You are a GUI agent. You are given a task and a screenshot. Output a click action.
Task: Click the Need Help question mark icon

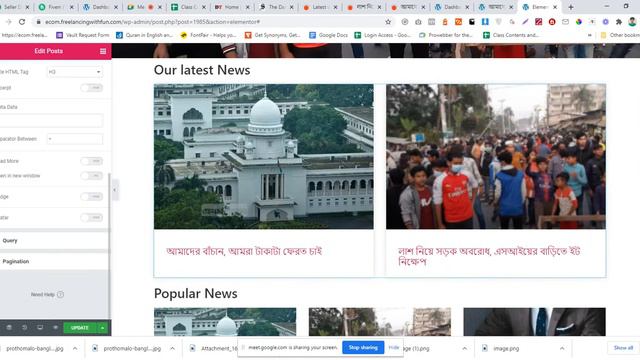pos(60,294)
